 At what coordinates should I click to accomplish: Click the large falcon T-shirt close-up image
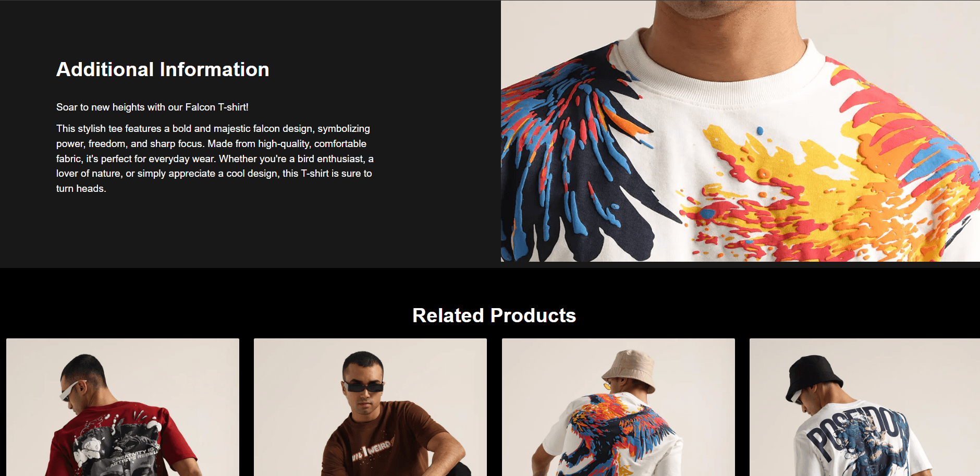[x=740, y=131]
